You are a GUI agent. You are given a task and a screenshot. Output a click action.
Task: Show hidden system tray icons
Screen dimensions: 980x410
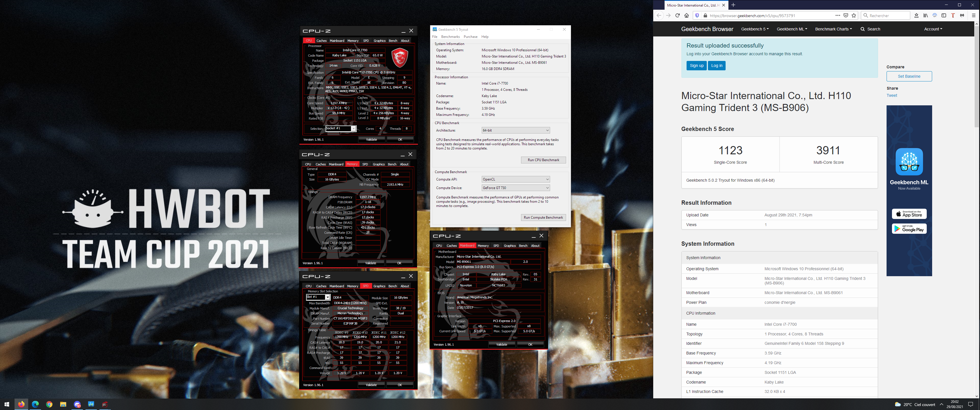pyautogui.click(x=941, y=404)
